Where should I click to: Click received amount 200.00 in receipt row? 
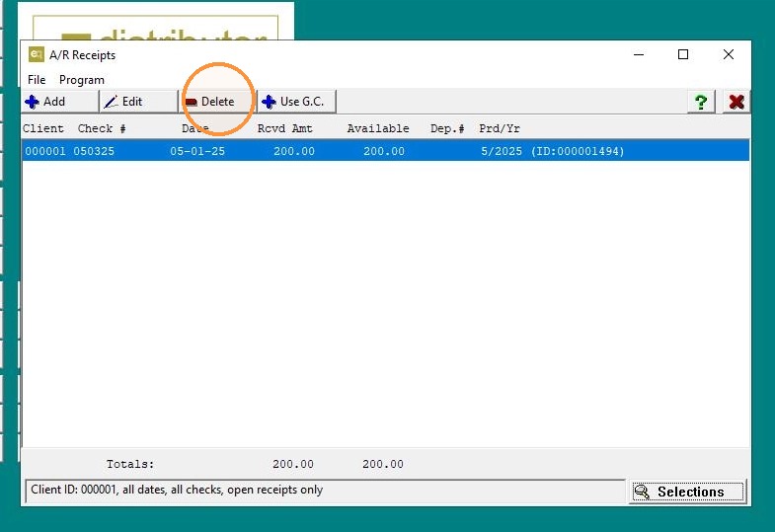pyautogui.click(x=294, y=151)
